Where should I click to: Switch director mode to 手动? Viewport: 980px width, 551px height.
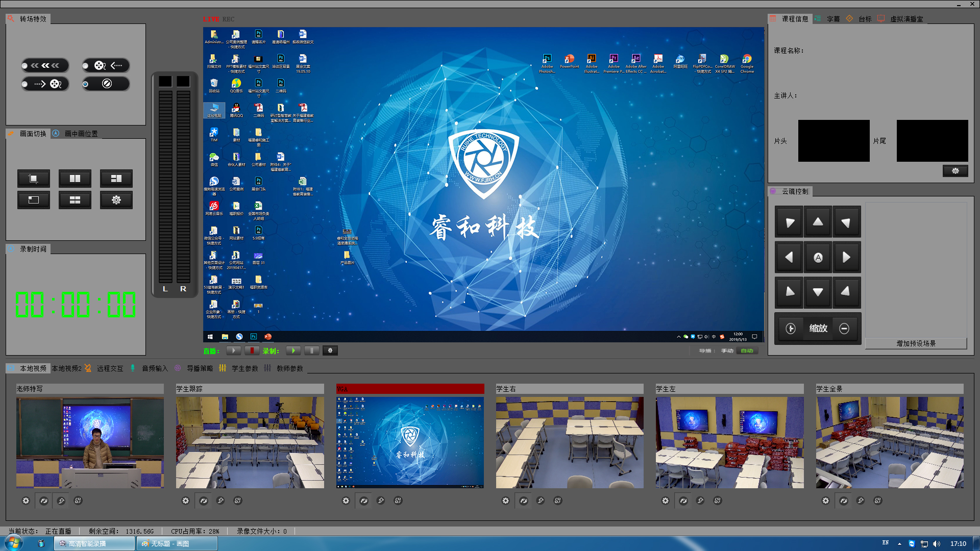pos(727,350)
